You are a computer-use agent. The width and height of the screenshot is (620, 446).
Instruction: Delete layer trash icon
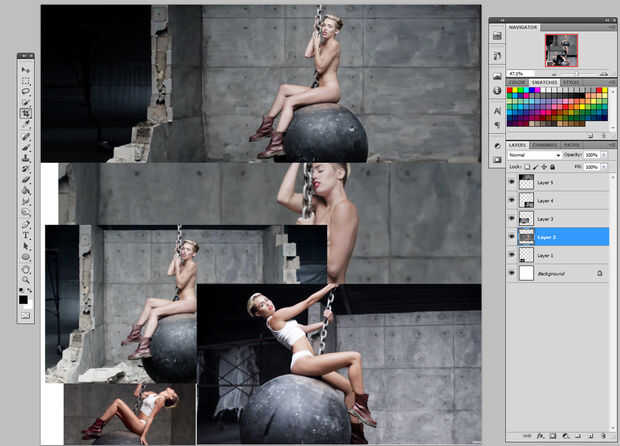(604, 436)
